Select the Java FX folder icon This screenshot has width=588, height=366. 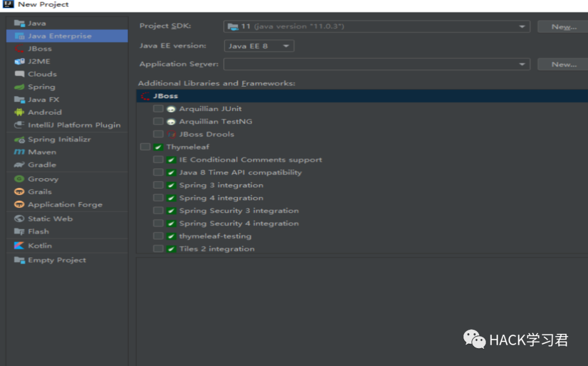[x=19, y=100]
